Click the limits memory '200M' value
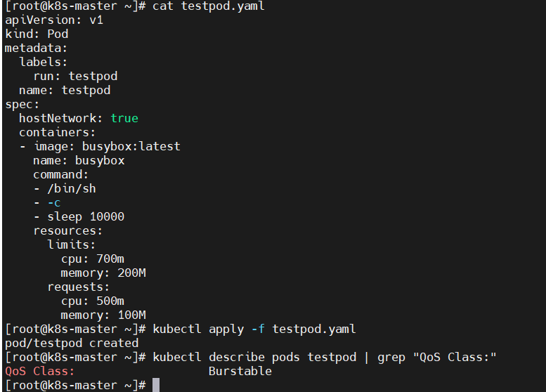This screenshot has width=546, height=392. (x=131, y=273)
